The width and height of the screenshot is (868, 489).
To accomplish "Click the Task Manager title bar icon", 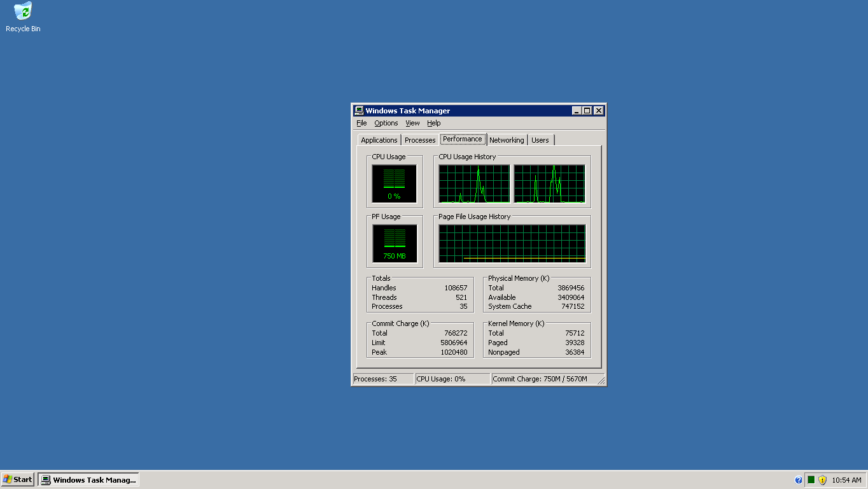I will coord(359,111).
